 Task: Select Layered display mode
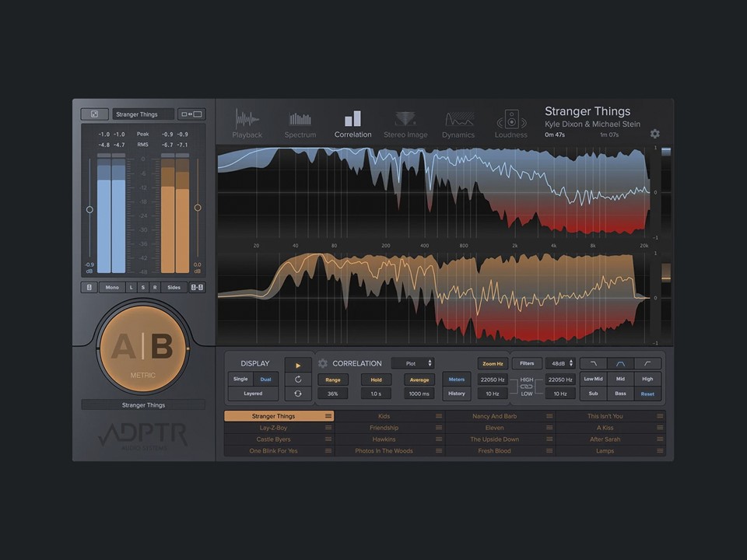253,394
